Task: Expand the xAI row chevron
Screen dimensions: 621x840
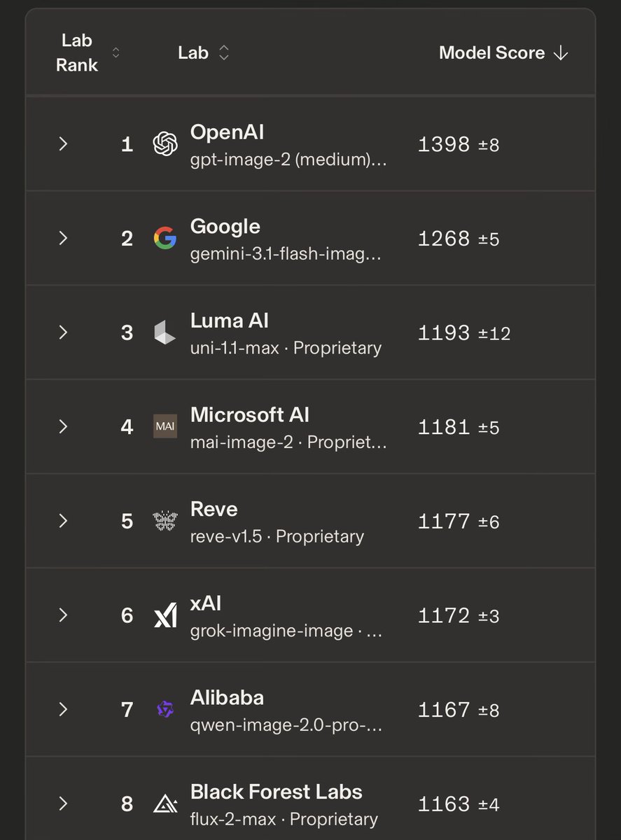Action: tap(63, 615)
